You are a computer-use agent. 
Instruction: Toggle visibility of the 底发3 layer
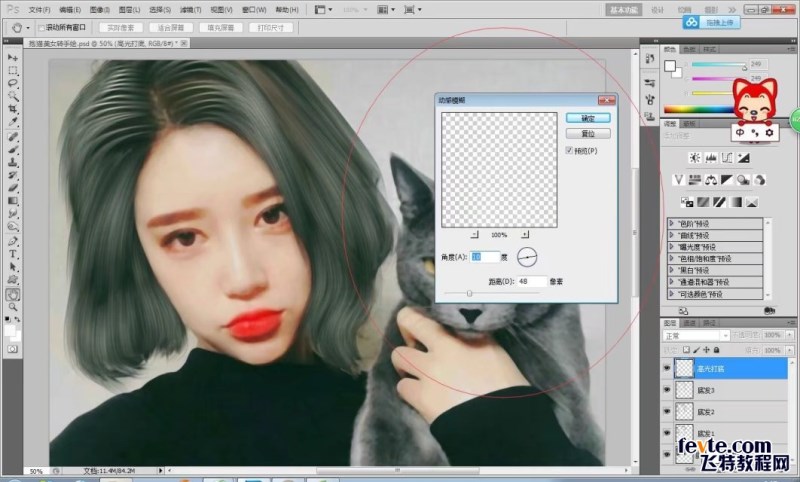pos(668,390)
